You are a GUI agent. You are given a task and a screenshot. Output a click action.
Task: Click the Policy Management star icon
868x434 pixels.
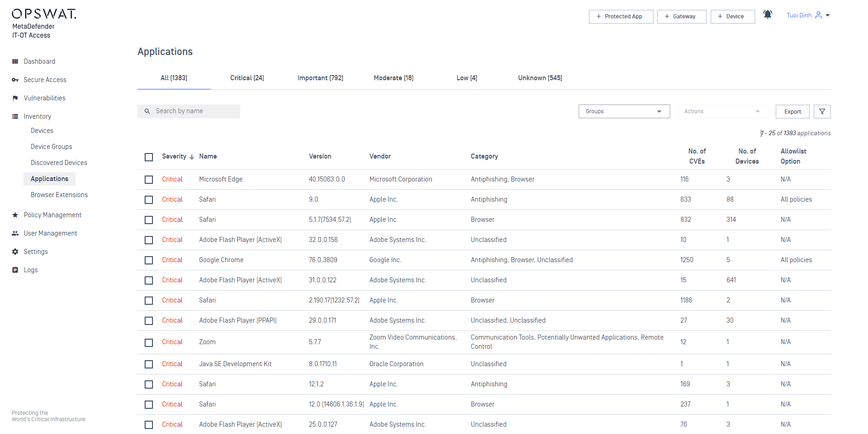pyautogui.click(x=15, y=215)
